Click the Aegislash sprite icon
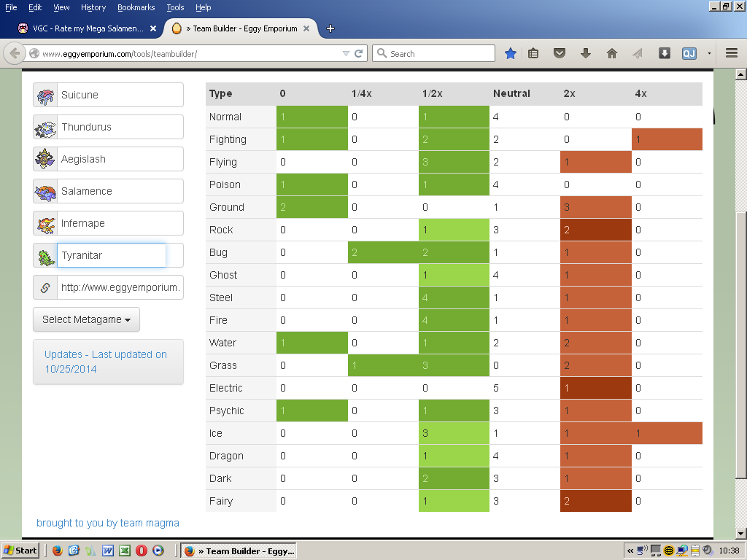Image resolution: width=747 pixels, height=560 pixels. [x=45, y=159]
